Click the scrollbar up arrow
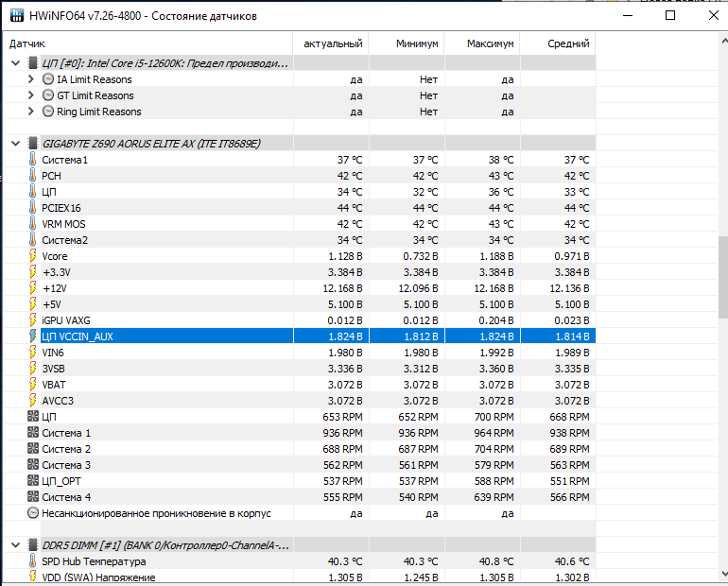 pyautogui.click(x=723, y=42)
